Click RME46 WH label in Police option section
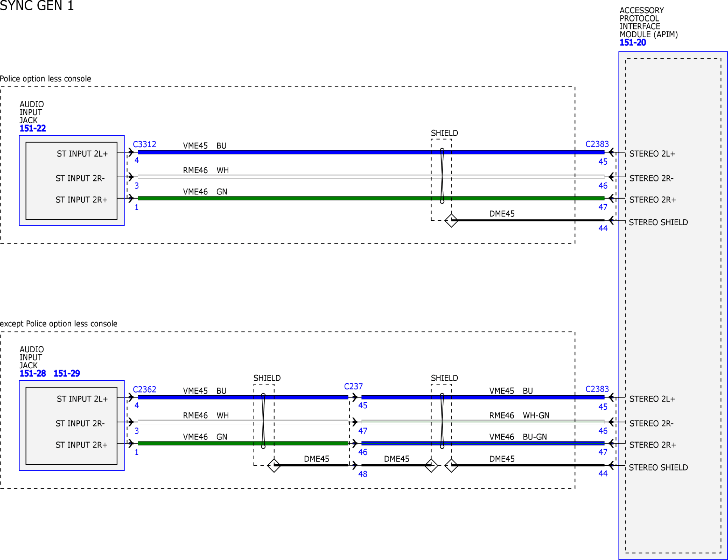728x560 pixels. [x=206, y=170]
